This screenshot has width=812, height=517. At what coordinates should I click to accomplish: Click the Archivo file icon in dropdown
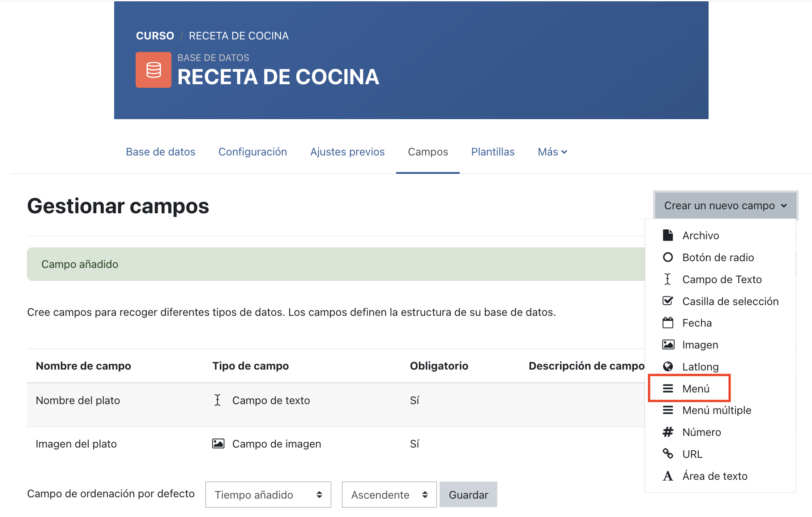point(668,235)
